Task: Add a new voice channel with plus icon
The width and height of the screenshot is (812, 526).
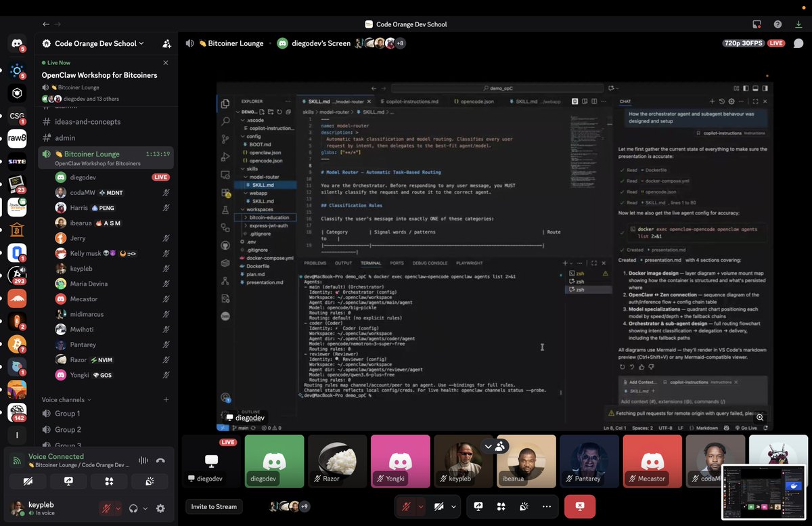Action: coord(166,399)
